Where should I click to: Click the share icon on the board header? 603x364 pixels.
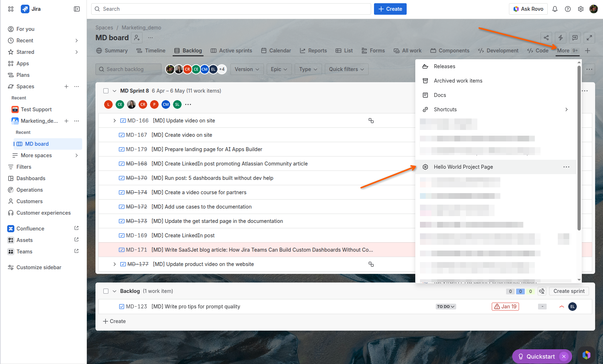[x=546, y=38]
